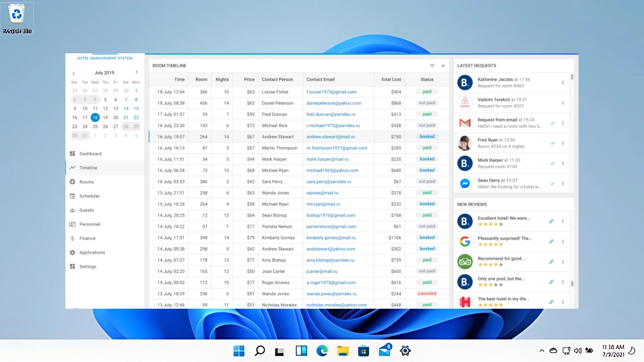Click the latest requests panel scrollbar

coord(572,77)
